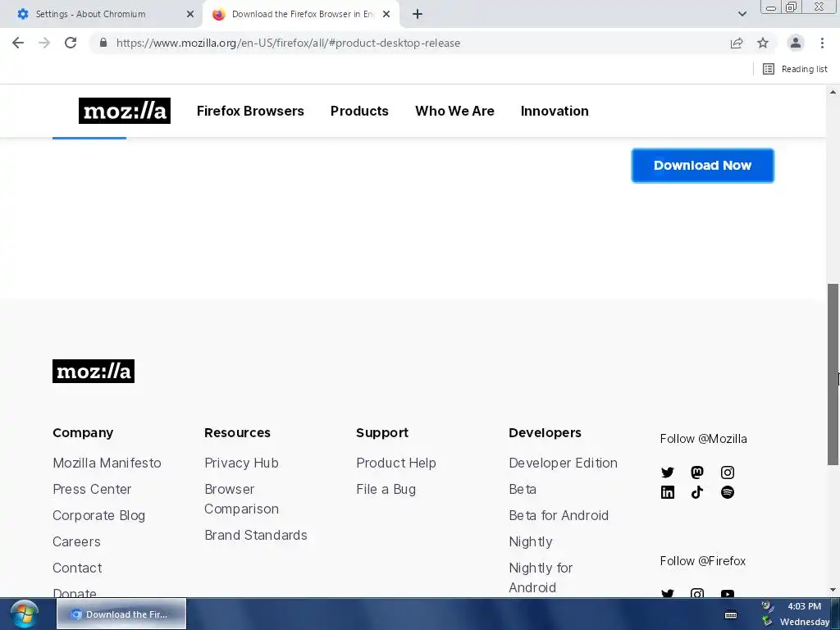Viewport: 840px width, 630px height.
Task: Expand the tab search chevron
Action: [742, 14]
